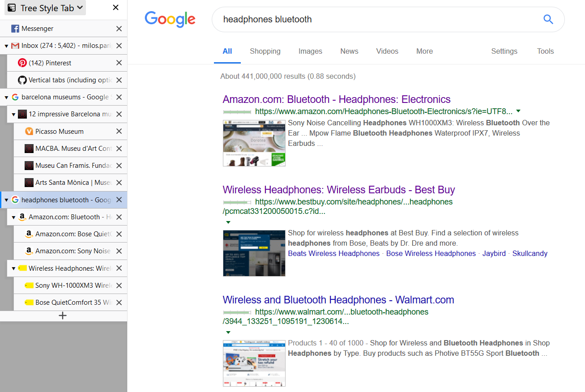
Task: Open the News search tab
Action: point(349,51)
